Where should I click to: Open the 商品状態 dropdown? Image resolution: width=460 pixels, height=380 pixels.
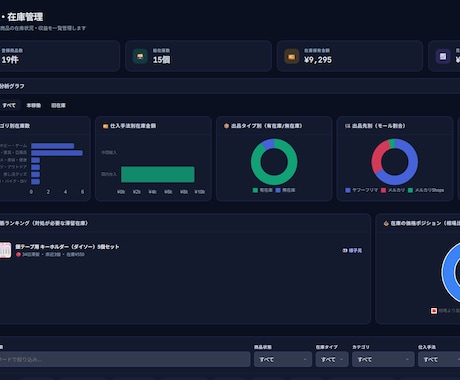[282, 359]
